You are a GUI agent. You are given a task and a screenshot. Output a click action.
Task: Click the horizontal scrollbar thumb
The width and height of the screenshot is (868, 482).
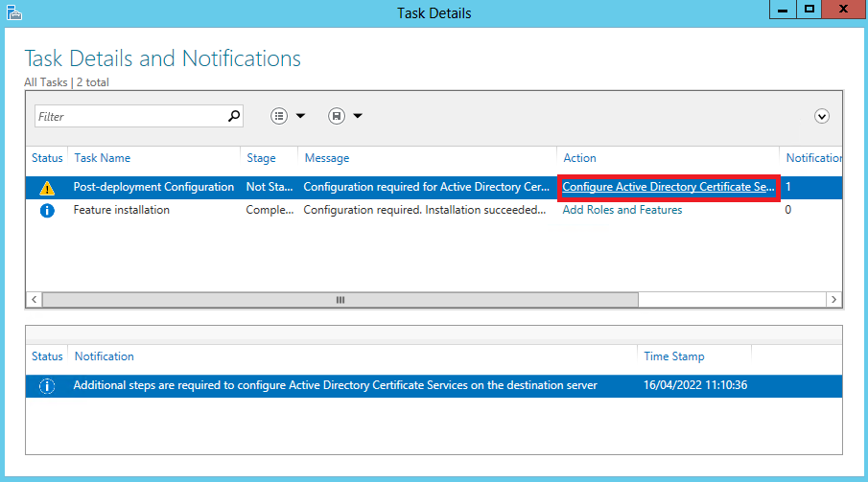point(340,300)
